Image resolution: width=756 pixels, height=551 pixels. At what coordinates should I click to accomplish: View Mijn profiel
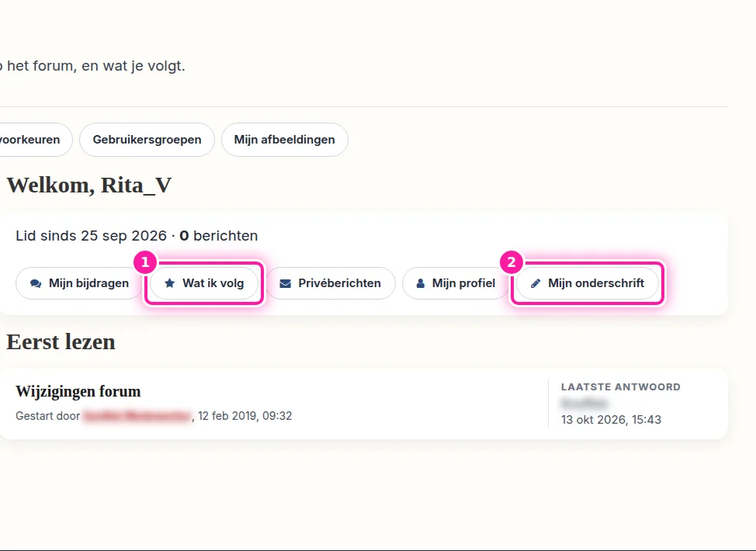point(456,283)
